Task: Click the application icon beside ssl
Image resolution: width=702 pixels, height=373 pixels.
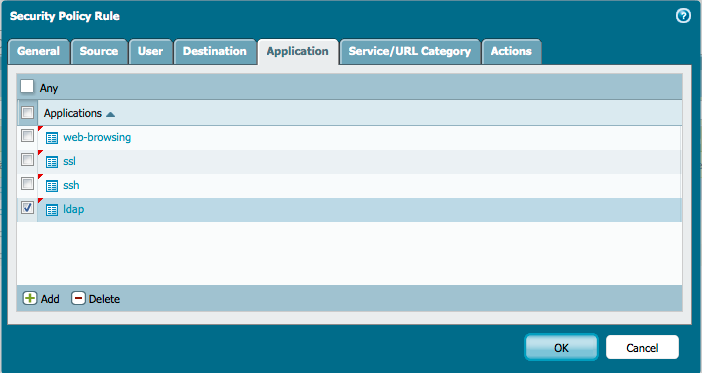Action: (52, 162)
